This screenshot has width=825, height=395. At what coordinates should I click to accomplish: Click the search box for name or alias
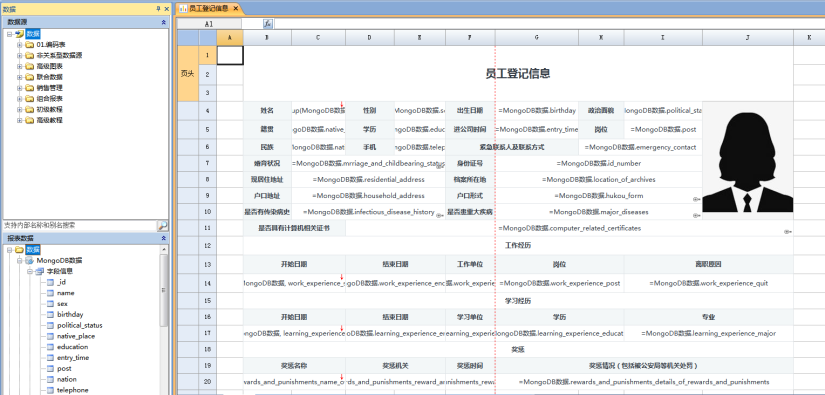pyautogui.click(x=80, y=226)
